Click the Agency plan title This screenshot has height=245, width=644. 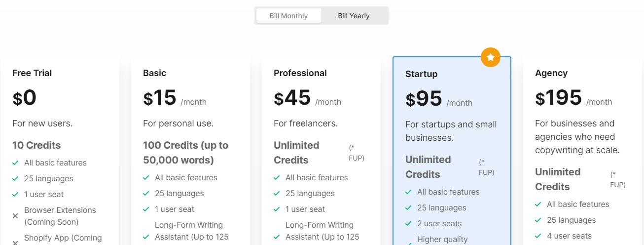[551, 73]
